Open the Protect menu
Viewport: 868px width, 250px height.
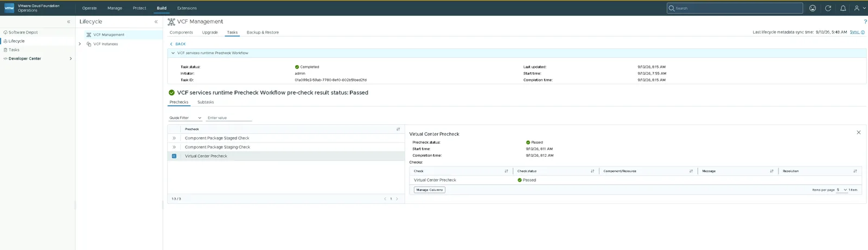pyautogui.click(x=139, y=8)
